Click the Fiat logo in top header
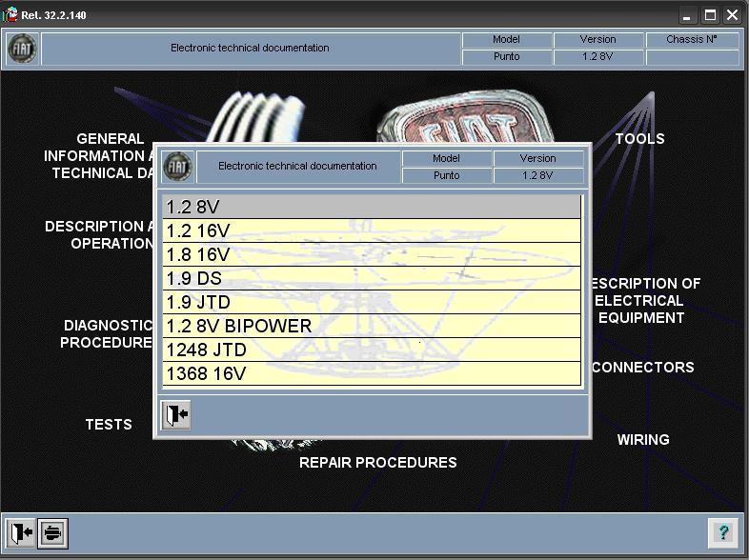 22,49
